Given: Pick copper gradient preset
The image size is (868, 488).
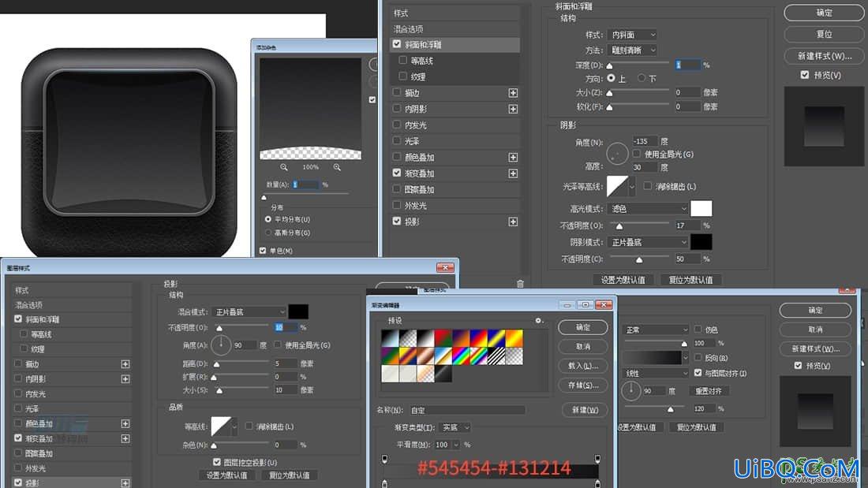Looking at the screenshot, I should click(x=425, y=356).
